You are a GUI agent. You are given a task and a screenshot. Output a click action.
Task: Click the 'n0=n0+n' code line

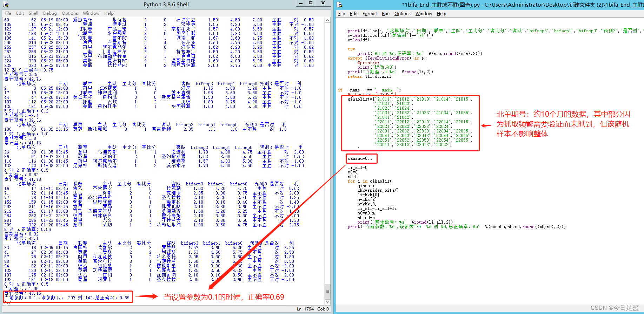(x=366, y=218)
